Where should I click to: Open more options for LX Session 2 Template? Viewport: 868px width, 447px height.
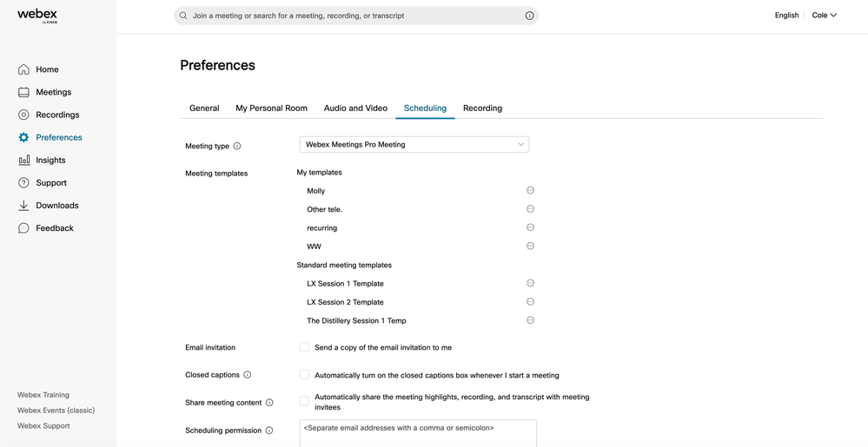(530, 301)
